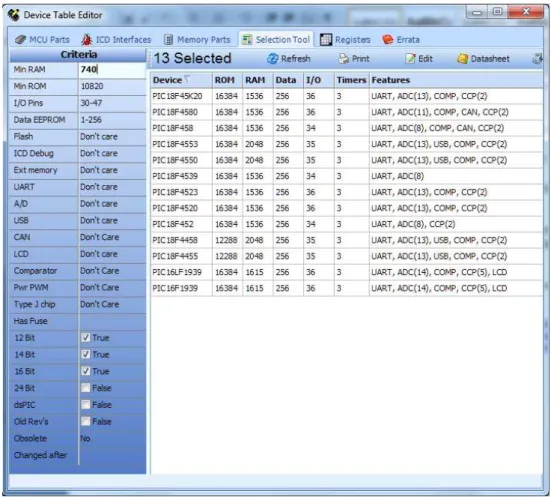This screenshot has width=551, height=497.
Task: Click the Selection Tool tab icon
Action: [x=247, y=40]
